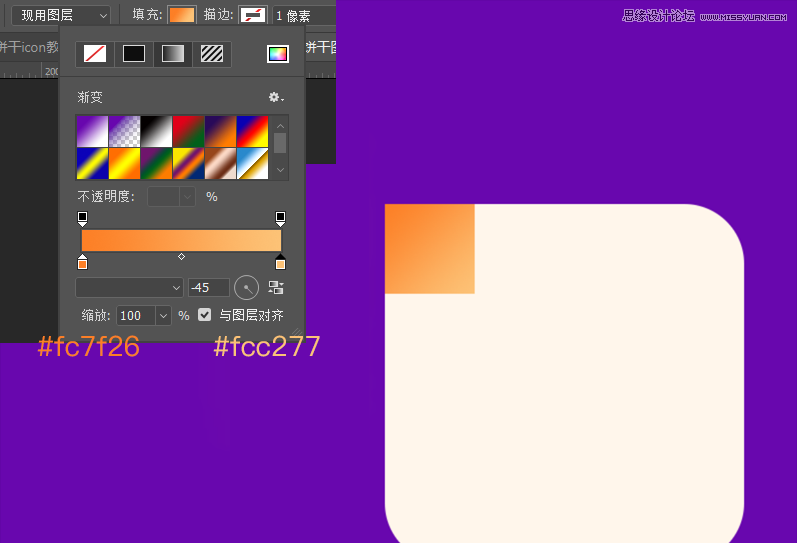Open the color picker rainbow icon
This screenshot has height=543, width=797.
point(278,54)
